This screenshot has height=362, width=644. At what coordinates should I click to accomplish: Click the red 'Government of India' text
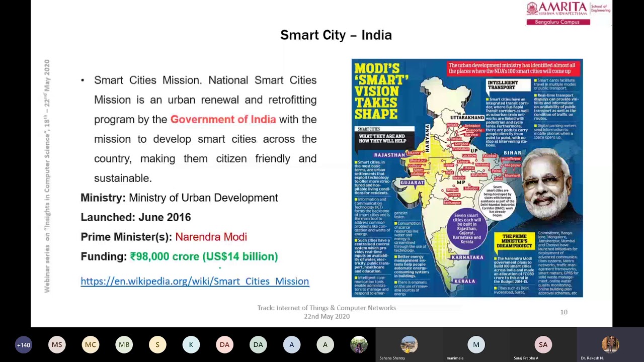[x=223, y=119]
